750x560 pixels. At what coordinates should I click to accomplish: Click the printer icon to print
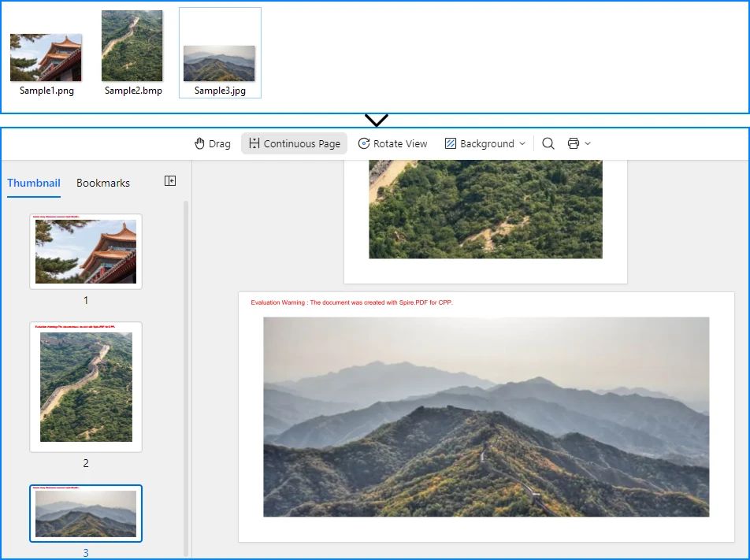pyautogui.click(x=573, y=143)
